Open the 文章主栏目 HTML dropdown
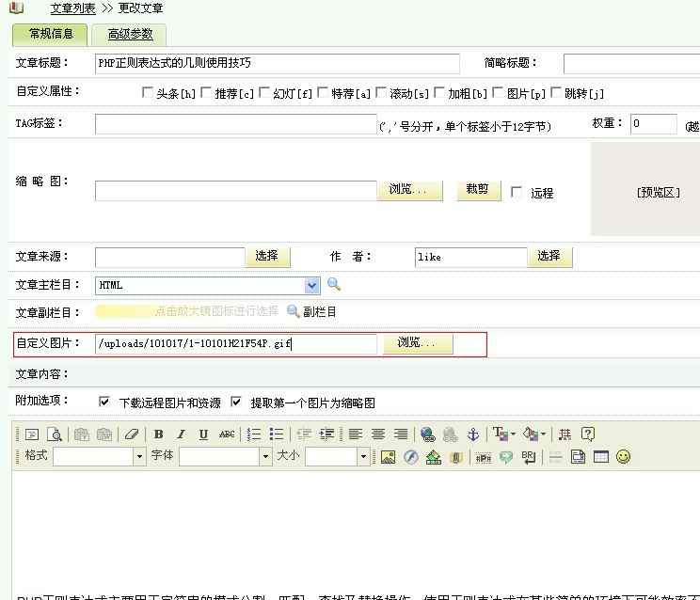The image size is (700, 600). (208, 286)
